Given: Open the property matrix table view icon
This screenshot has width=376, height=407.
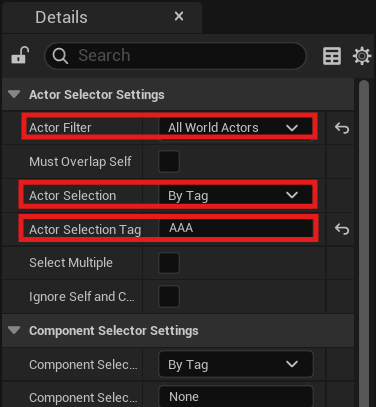Looking at the screenshot, I should point(332,56).
